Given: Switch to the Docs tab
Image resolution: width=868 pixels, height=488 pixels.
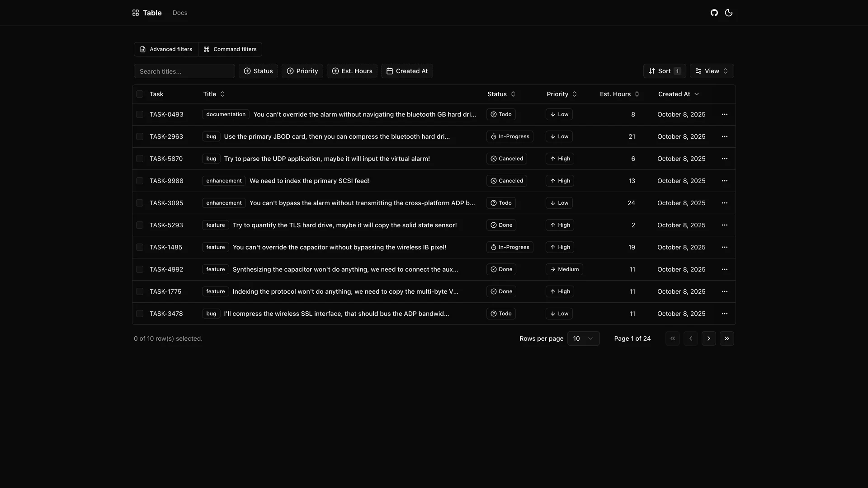Looking at the screenshot, I should [179, 13].
